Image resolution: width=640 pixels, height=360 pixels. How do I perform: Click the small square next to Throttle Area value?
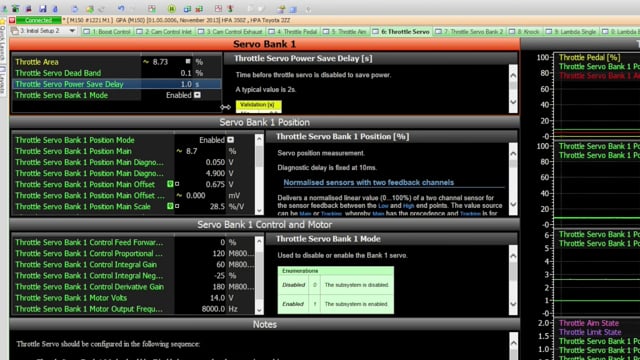[188, 61]
